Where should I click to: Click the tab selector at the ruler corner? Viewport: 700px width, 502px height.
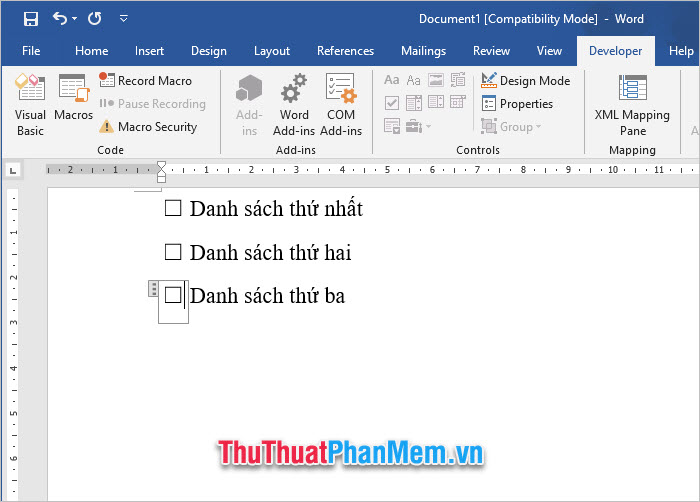(x=11, y=170)
